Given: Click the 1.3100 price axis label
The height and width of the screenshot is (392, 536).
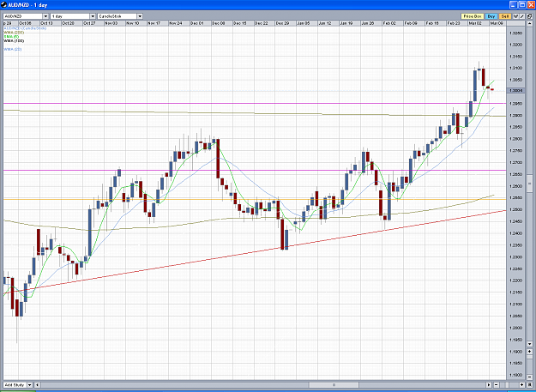Looking at the screenshot, I should coord(515,68).
